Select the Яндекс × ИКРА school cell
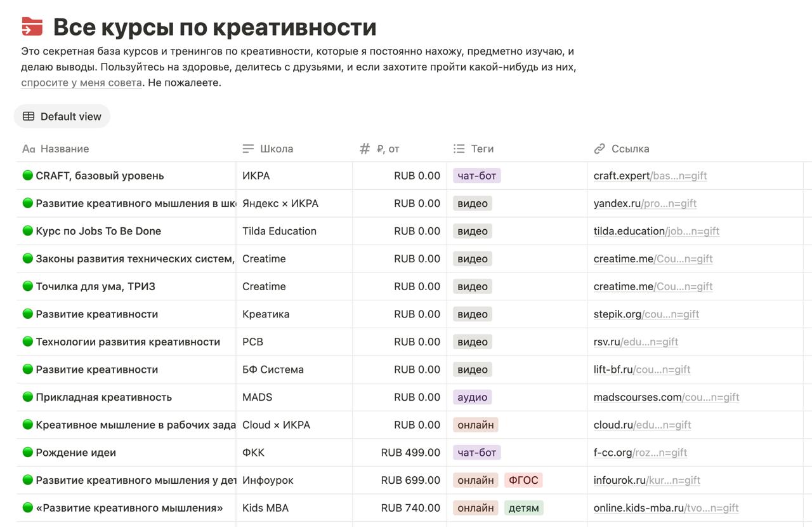 pos(294,204)
